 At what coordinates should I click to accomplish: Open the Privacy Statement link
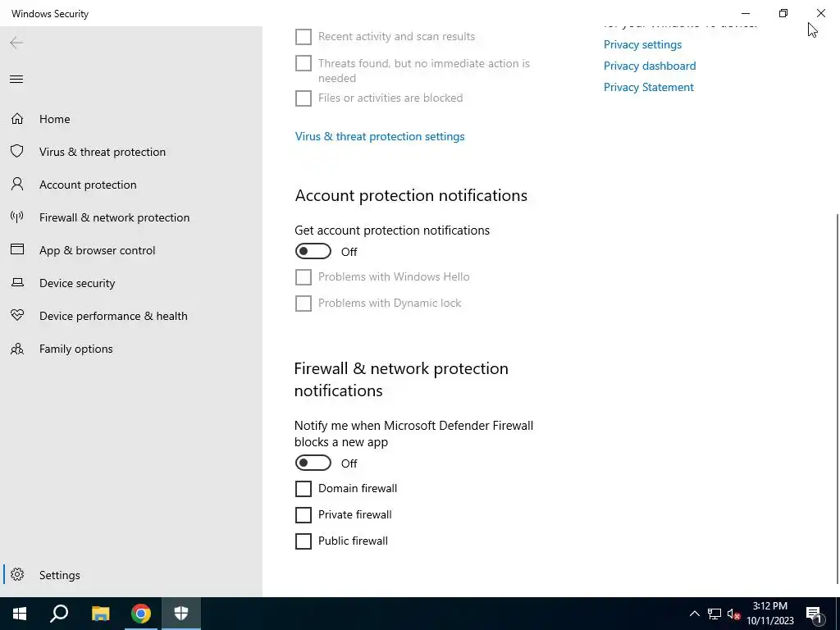coord(648,87)
